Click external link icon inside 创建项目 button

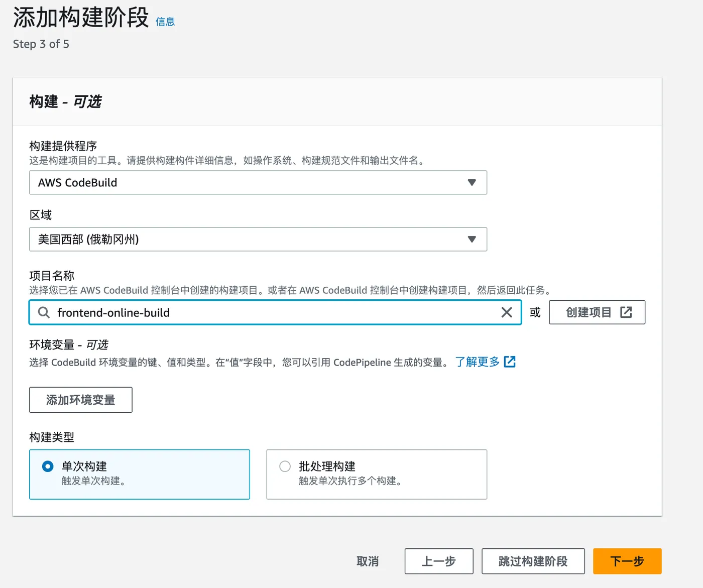(626, 312)
